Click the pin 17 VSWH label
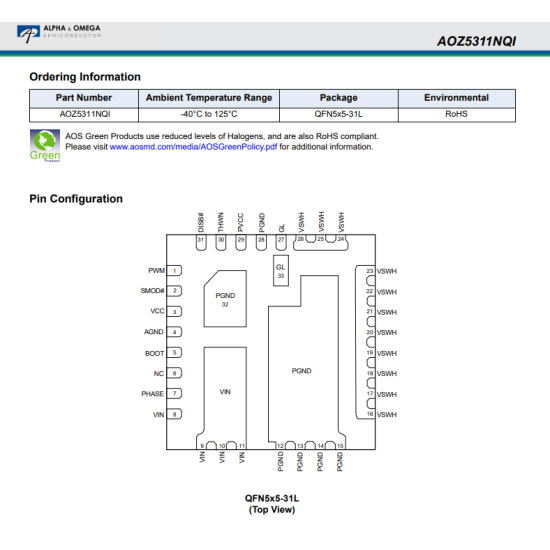The height and width of the screenshot is (550, 550). pyautogui.click(x=387, y=394)
